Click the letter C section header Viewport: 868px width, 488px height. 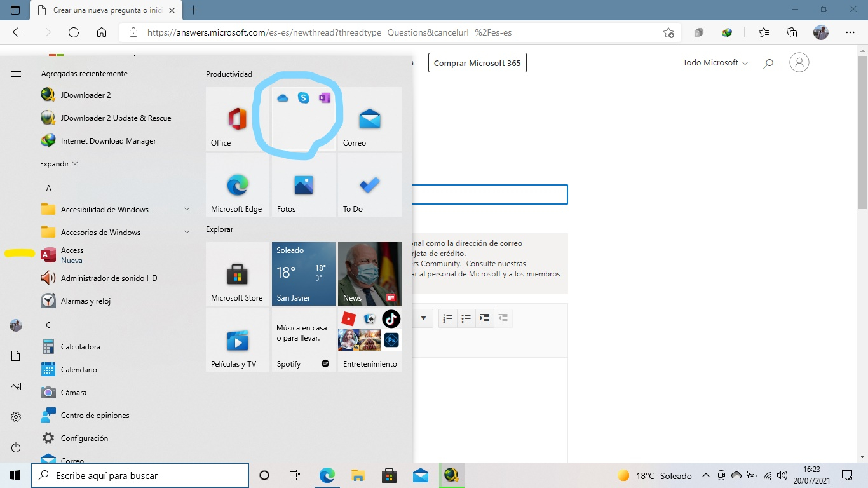click(49, 325)
